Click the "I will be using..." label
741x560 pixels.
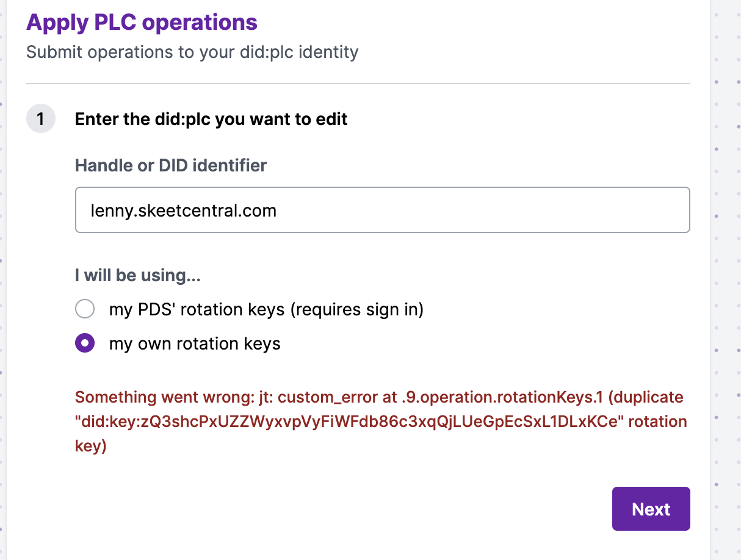(x=138, y=276)
